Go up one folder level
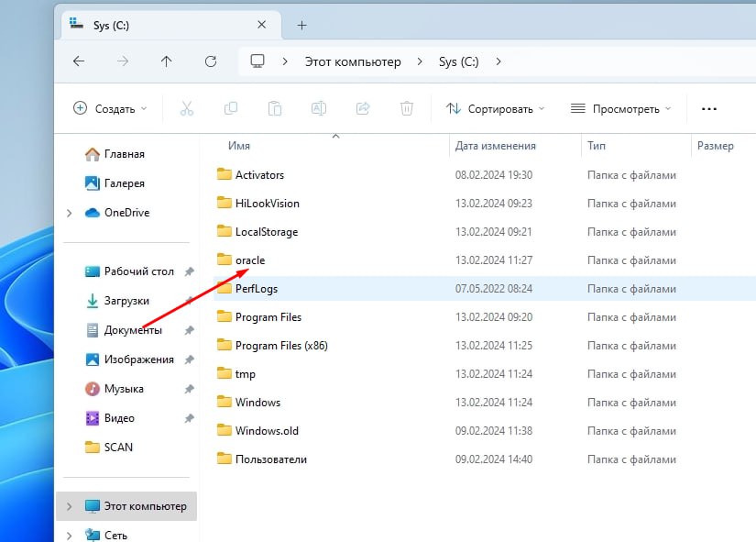 (x=167, y=61)
